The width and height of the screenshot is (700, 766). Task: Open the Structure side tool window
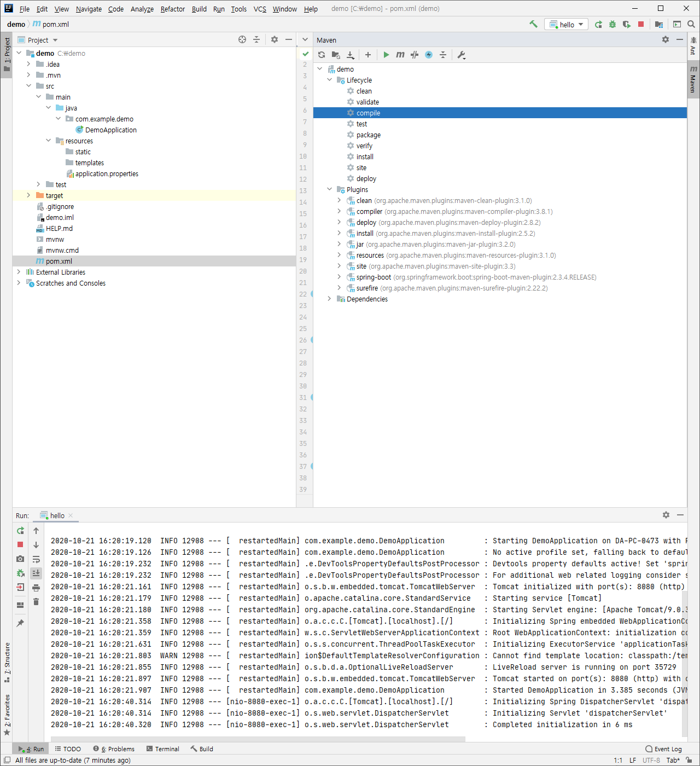tap(7, 663)
